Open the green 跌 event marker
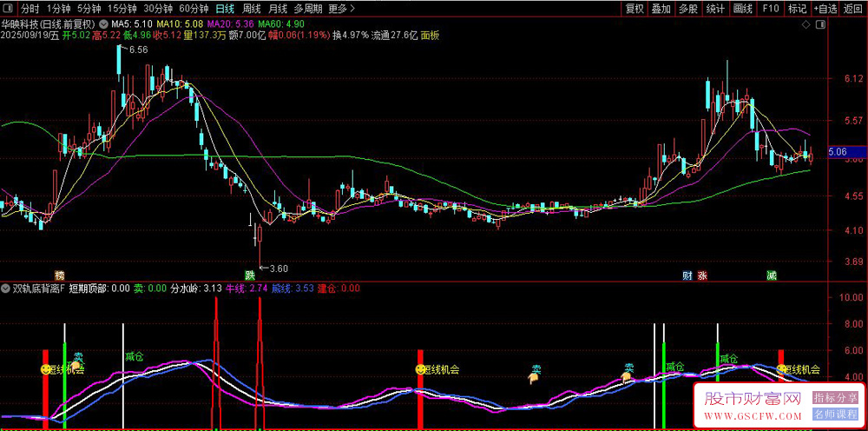This screenshot has width=868, height=431. point(249,275)
